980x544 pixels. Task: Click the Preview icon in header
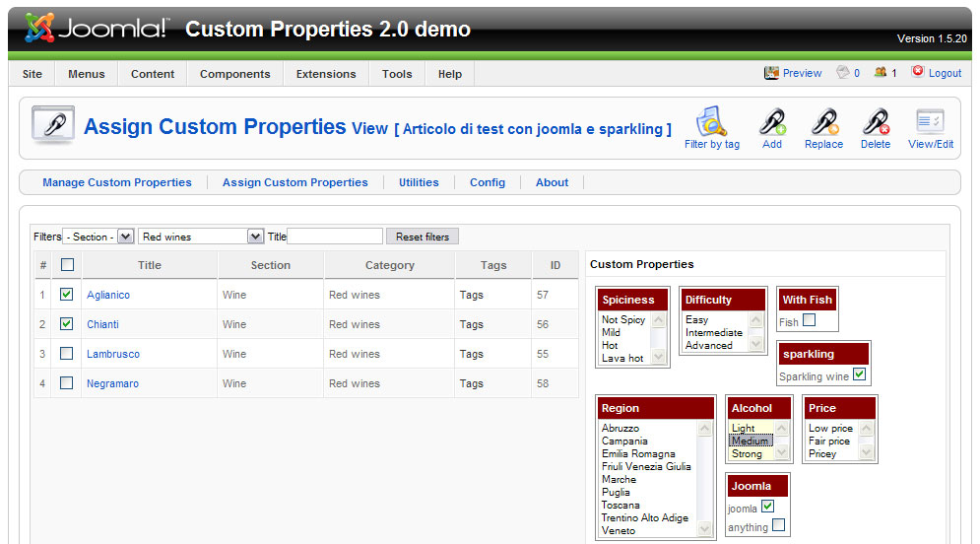772,73
